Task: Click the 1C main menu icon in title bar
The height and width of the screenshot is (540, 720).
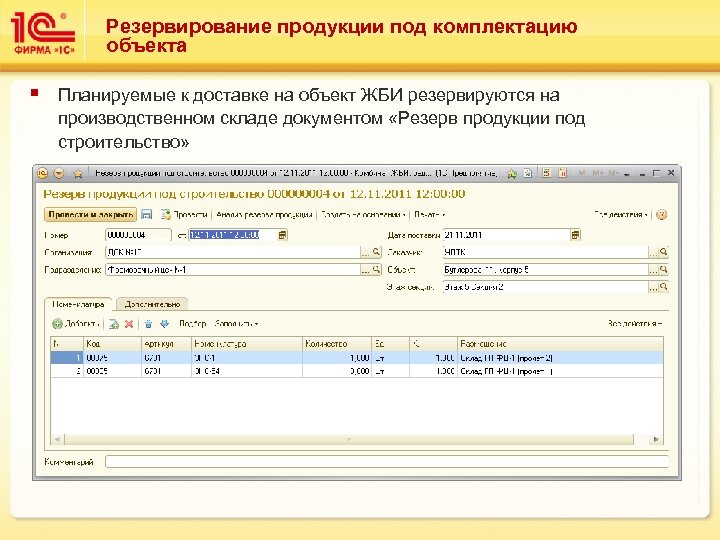Action: (x=42, y=173)
